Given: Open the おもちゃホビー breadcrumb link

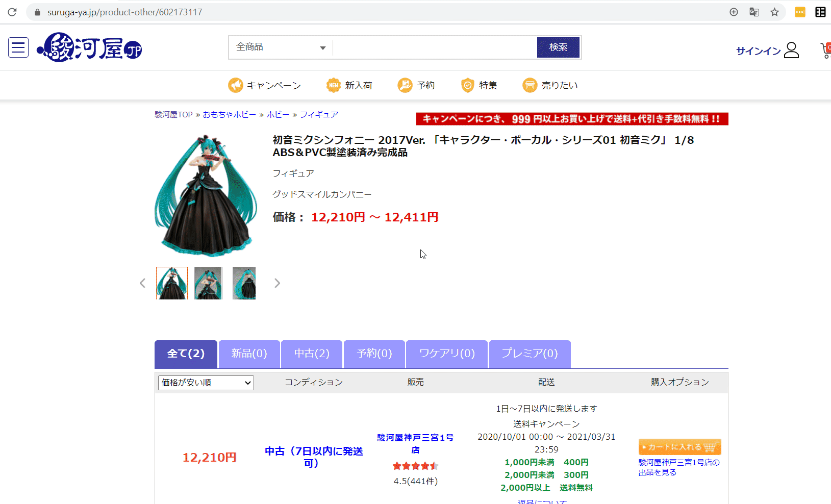Looking at the screenshot, I should 230,115.
